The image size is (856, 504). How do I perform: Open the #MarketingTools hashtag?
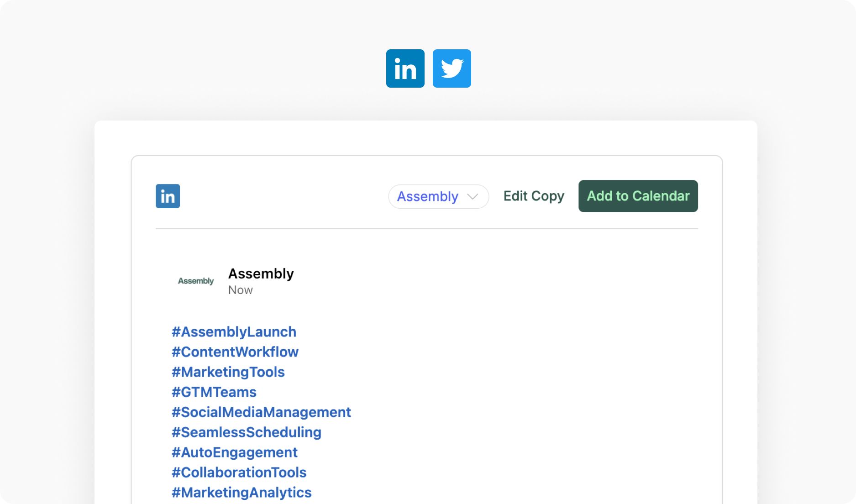(x=228, y=372)
